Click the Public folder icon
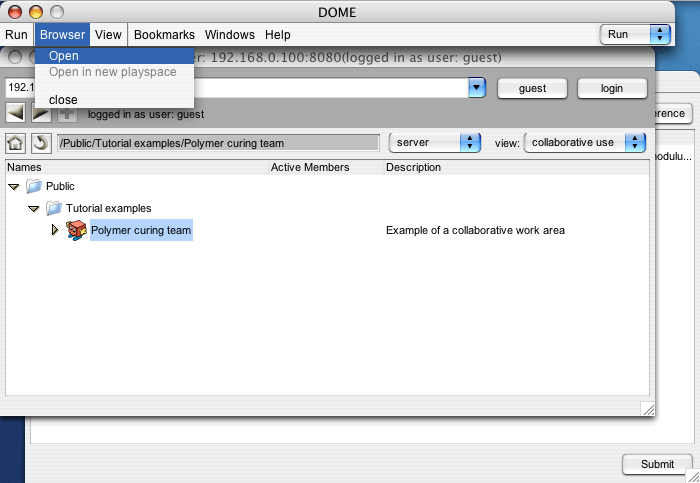Screen dimensions: 700x483 (x=33, y=186)
